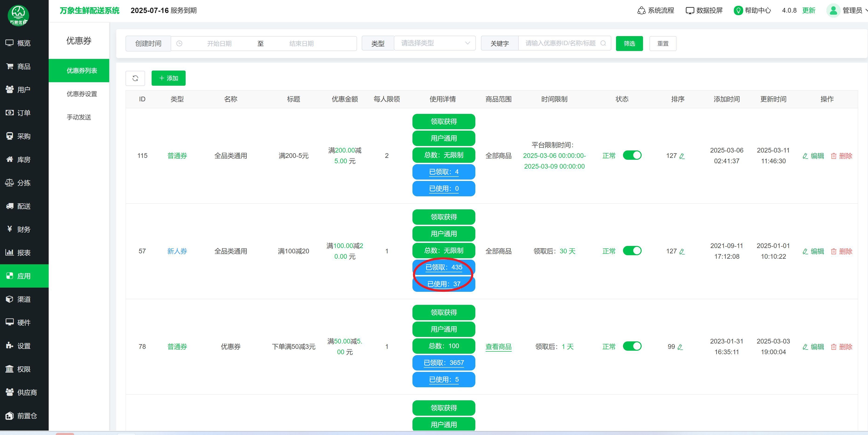Expand the 请选择类型 type dropdown
This screenshot has width=868, height=435.
(434, 43)
